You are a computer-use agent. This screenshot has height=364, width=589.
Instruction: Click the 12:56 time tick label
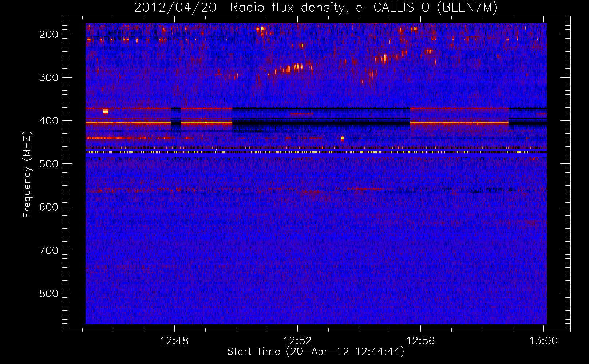click(x=420, y=341)
